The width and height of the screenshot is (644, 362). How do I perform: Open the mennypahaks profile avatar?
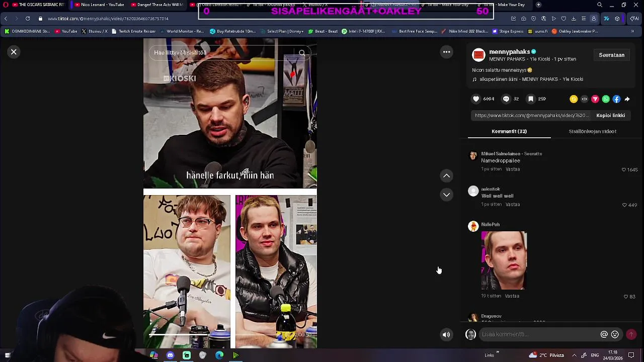pos(478,55)
